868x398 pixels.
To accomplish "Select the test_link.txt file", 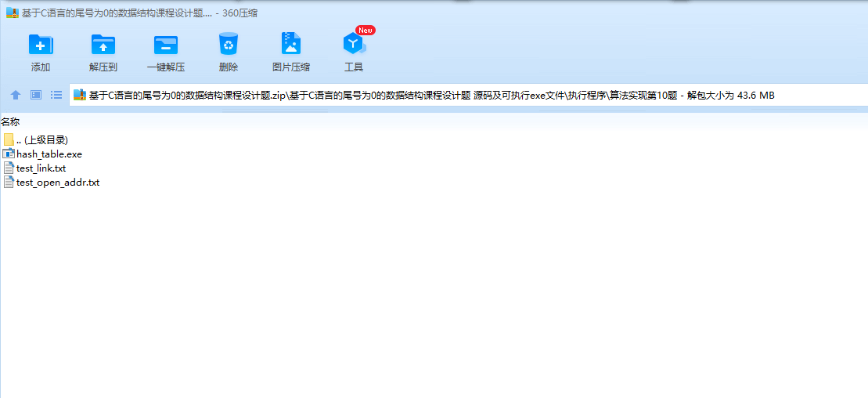I will pyautogui.click(x=34, y=168).
